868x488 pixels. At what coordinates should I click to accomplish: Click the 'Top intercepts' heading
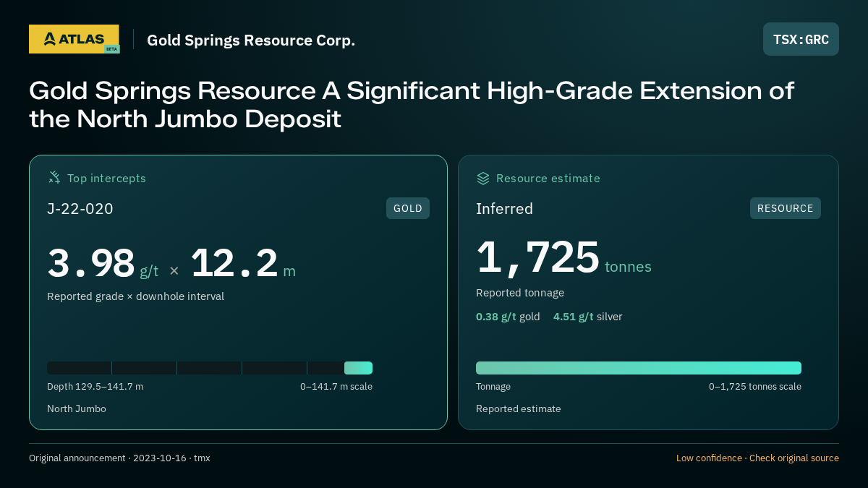[x=106, y=178]
